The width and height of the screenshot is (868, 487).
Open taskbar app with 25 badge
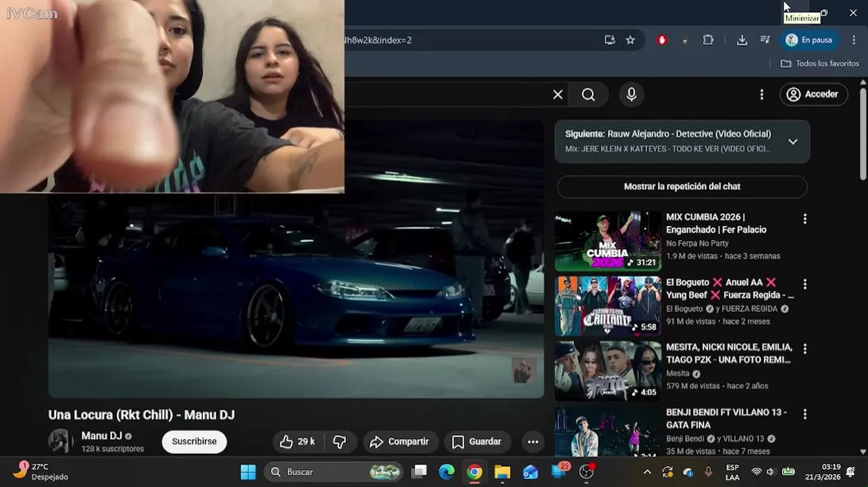pos(560,471)
